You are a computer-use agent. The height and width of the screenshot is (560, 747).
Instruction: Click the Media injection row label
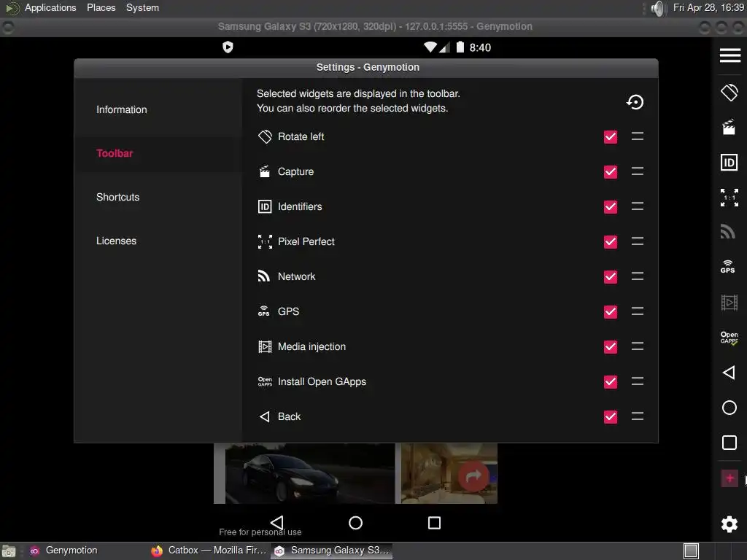pos(311,346)
